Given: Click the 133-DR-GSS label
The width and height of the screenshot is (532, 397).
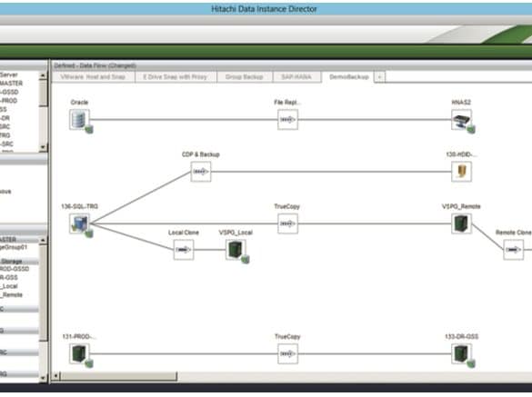Looking at the screenshot, I should tap(461, 336).
